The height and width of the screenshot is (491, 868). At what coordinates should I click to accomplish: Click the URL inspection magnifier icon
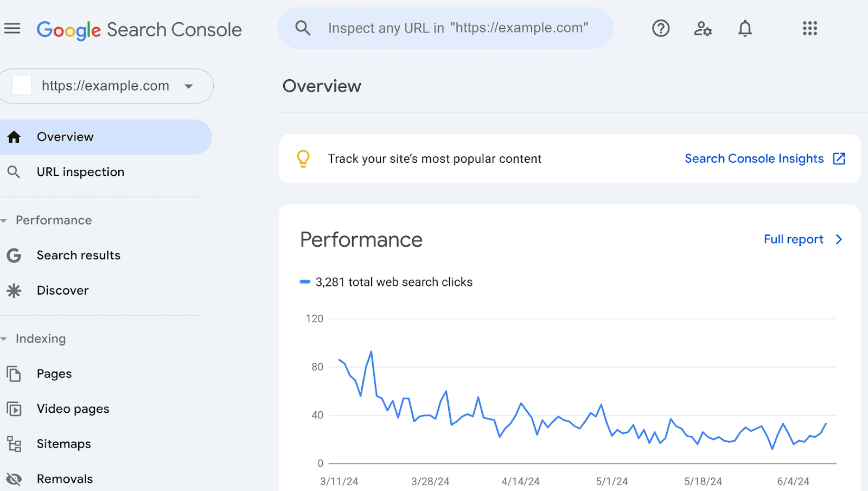14,172
